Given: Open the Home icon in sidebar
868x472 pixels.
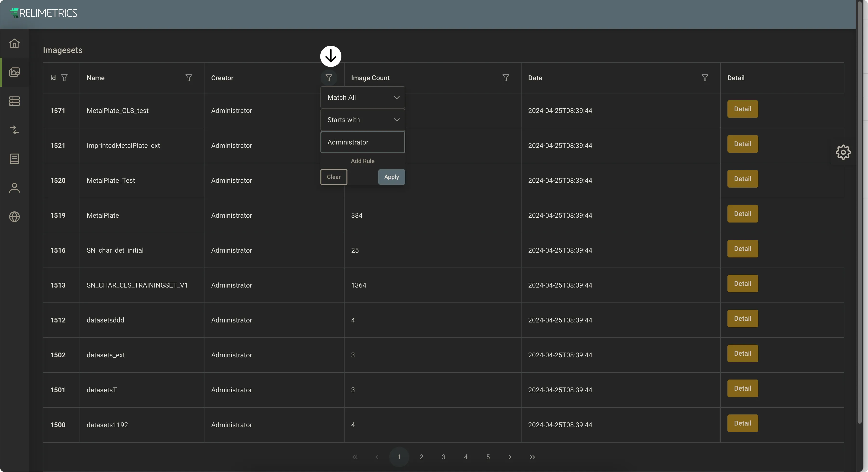Looking at the screenshot, I should click(x=14, y=43).
